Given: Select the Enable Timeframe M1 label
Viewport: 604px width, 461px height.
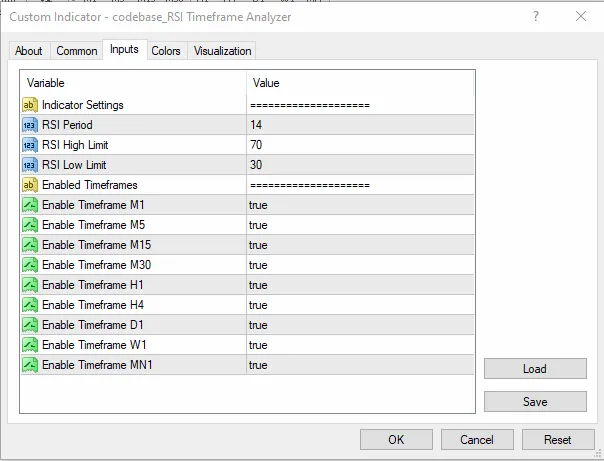Looking at the screenshot, I should click(x=93, y=205).
